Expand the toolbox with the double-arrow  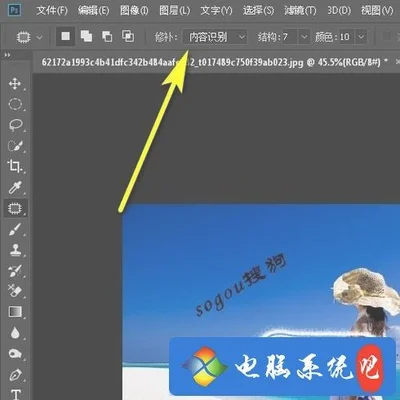(7, 55)
